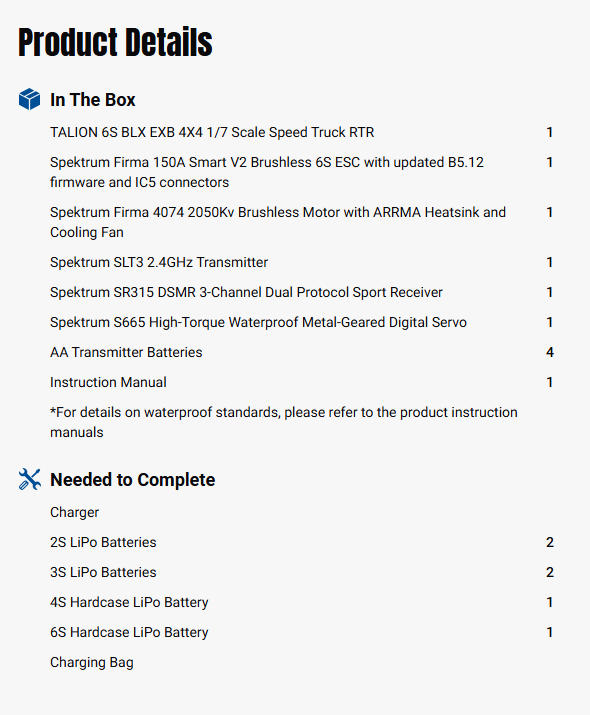Click the Product Details heading
This screenshot has height=715, width=590.
pyautogui.click(x=115, y=42)
